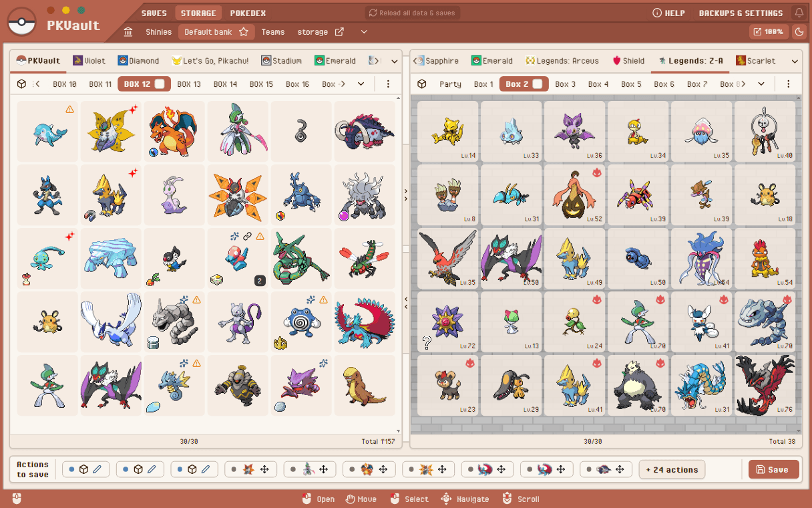
Task: Select the Teams bank
Action: [273, 31]
